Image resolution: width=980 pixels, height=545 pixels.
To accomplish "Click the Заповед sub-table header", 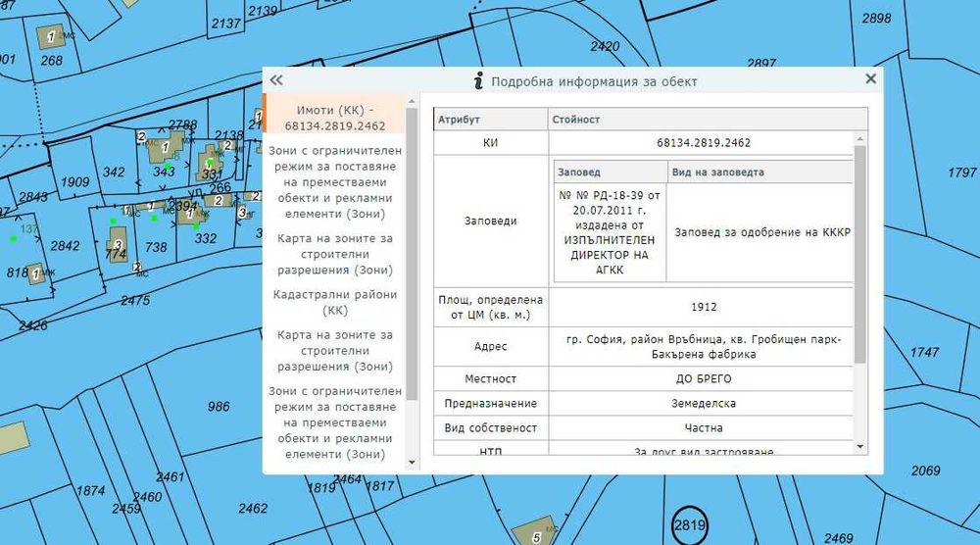I will pos(610,172).
